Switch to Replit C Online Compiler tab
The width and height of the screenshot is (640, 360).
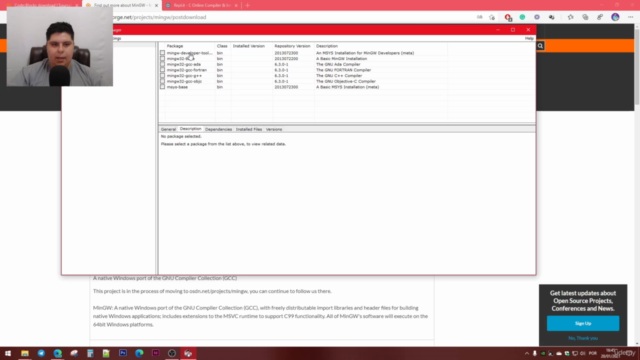pyautogui.click(x=201, y=5)
